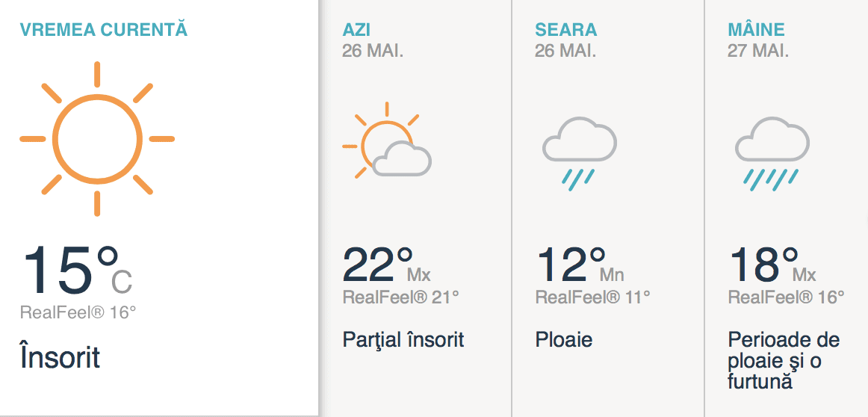This screenshot has height=417, width=868.
Task: Select the Mâine forecast tab
Action: pos(756,31)
